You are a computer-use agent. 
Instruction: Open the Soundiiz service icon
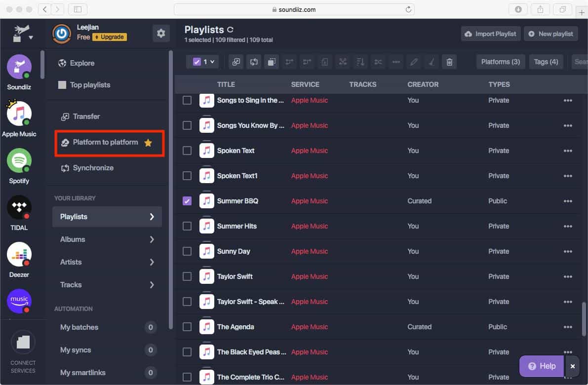pyautogui.click(x=19, y=67)
